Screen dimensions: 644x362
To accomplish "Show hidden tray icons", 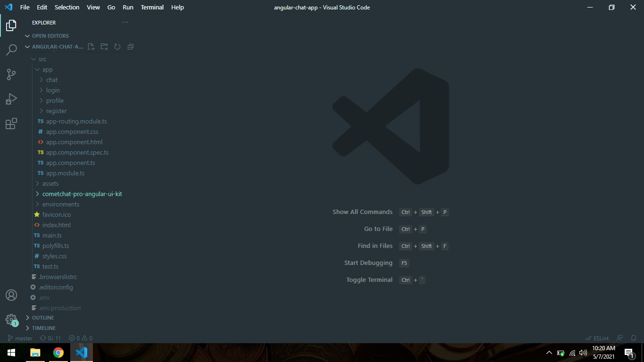I will tap(549, 353).
